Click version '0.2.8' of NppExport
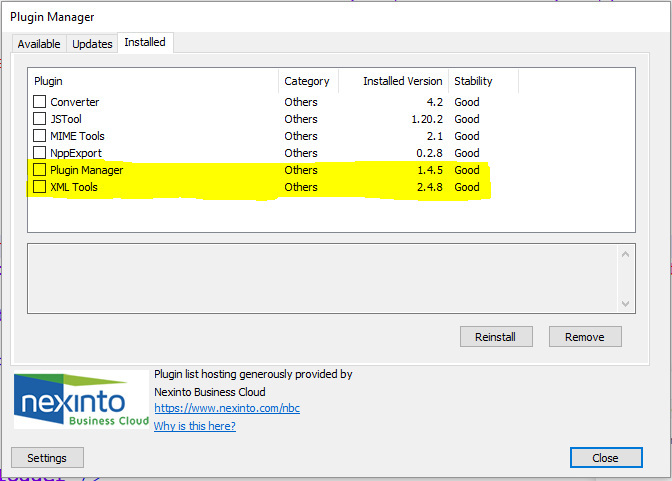The image size is (672, 481). coord(429,153)
